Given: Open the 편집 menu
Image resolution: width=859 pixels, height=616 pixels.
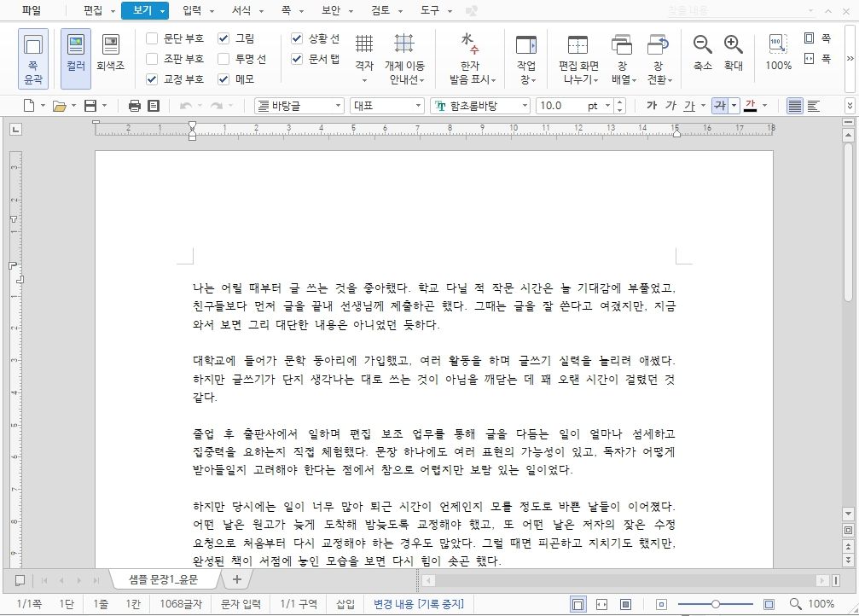Looking at the screenshot, I should click(93, 10).
